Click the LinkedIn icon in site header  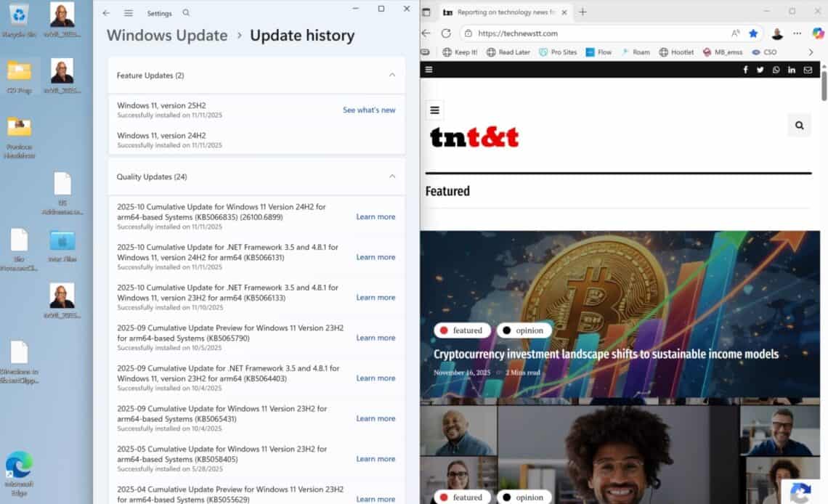792,70
